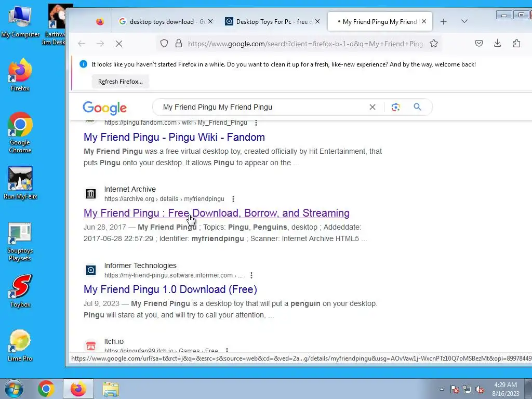Bookmark this page with the star

434,44
